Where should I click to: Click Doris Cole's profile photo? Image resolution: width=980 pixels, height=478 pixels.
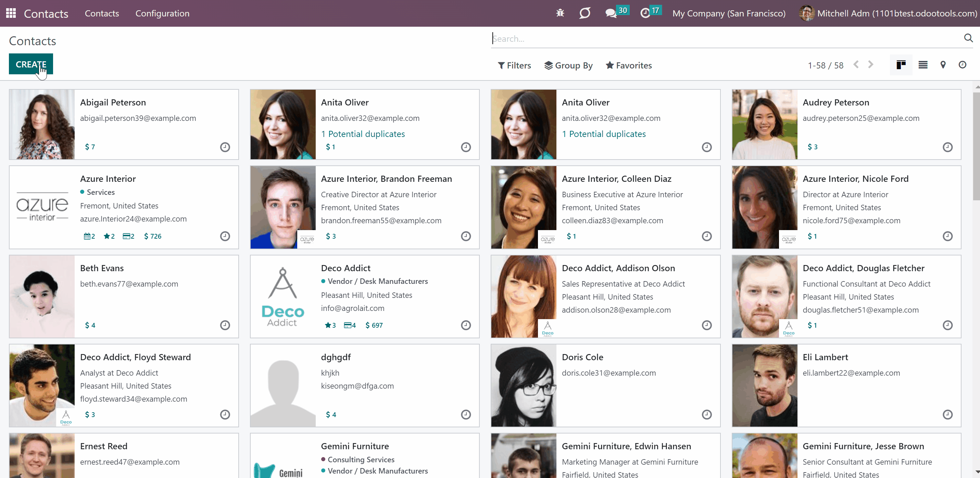524,386
